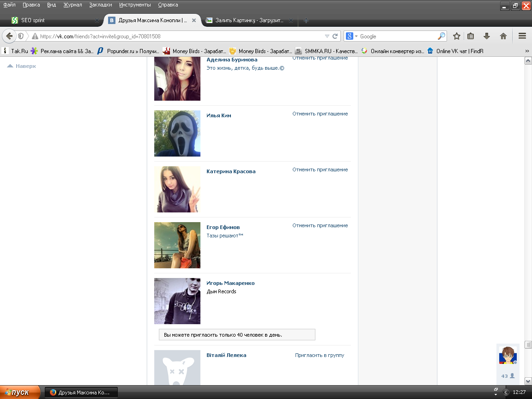Screen dimensions: 532x399
Task: Click the tracking shield icon
Action: 21,36
